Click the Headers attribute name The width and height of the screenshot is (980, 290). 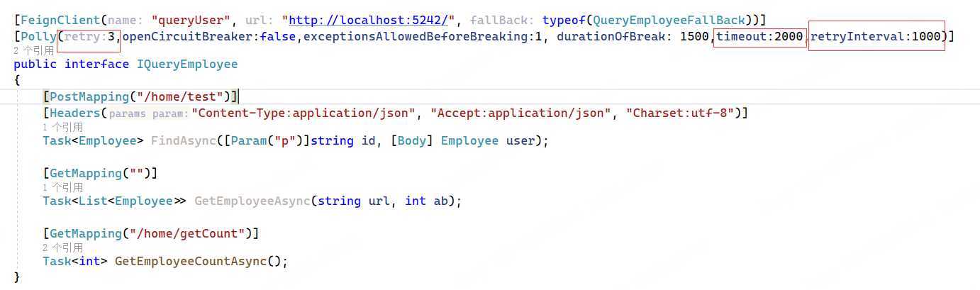point(75,113)
